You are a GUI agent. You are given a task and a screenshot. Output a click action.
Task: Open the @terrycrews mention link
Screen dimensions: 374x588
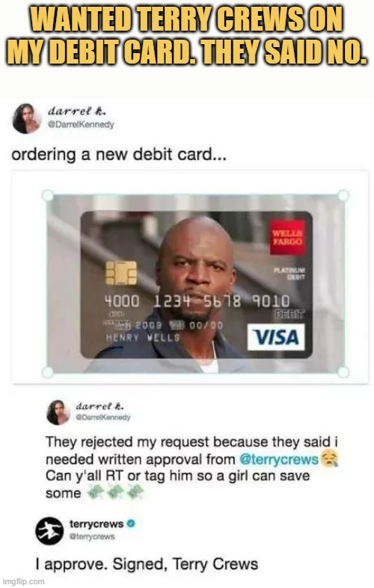pyautogui.click(x=278, y=459)
